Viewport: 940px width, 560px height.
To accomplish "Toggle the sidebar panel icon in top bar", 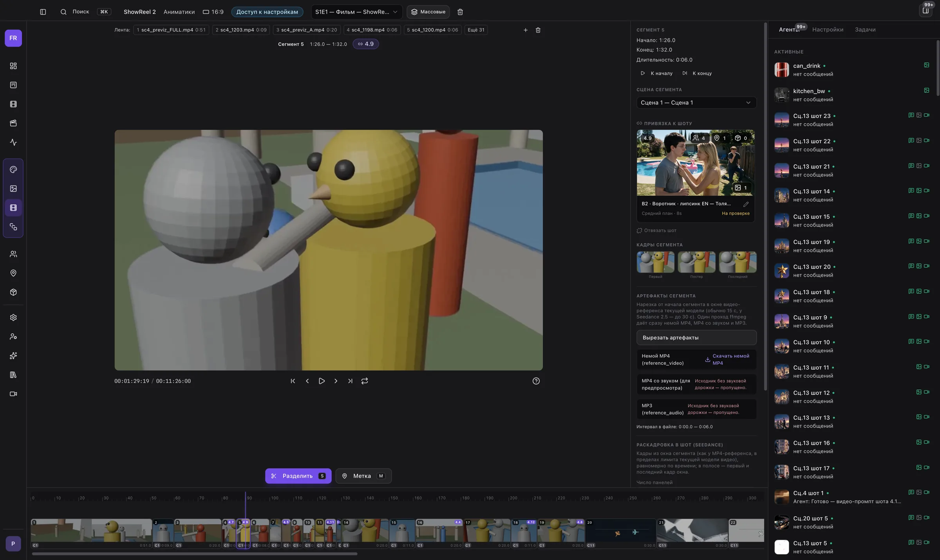I will click(43, 12).
